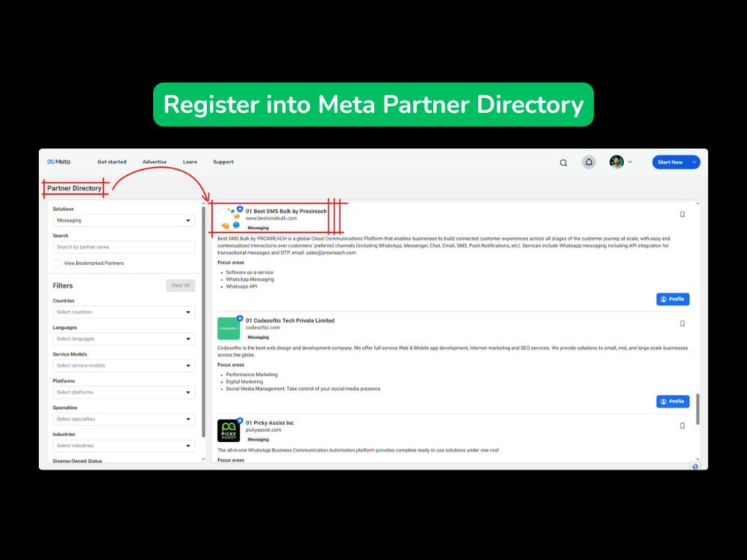Click the 'Software-as-a-service' focus area text

pyautogui.click(x=249, y=273)
